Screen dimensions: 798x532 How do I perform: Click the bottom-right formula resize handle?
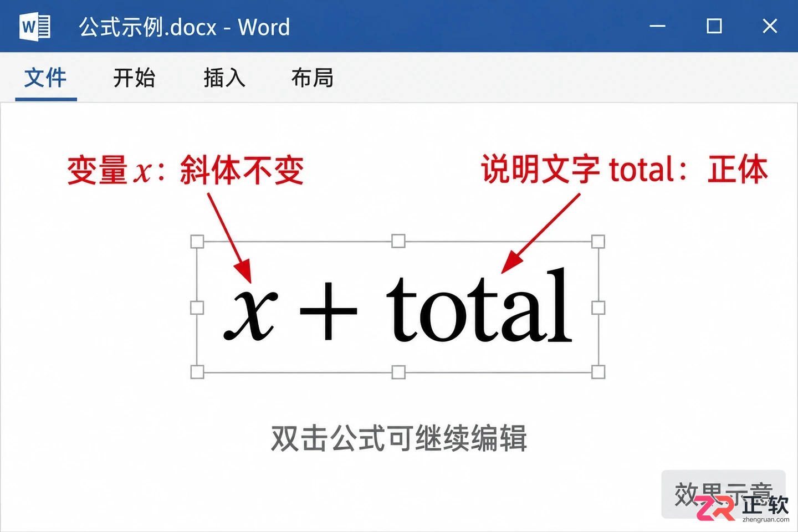pyautogui.click(x=598, y=372)
